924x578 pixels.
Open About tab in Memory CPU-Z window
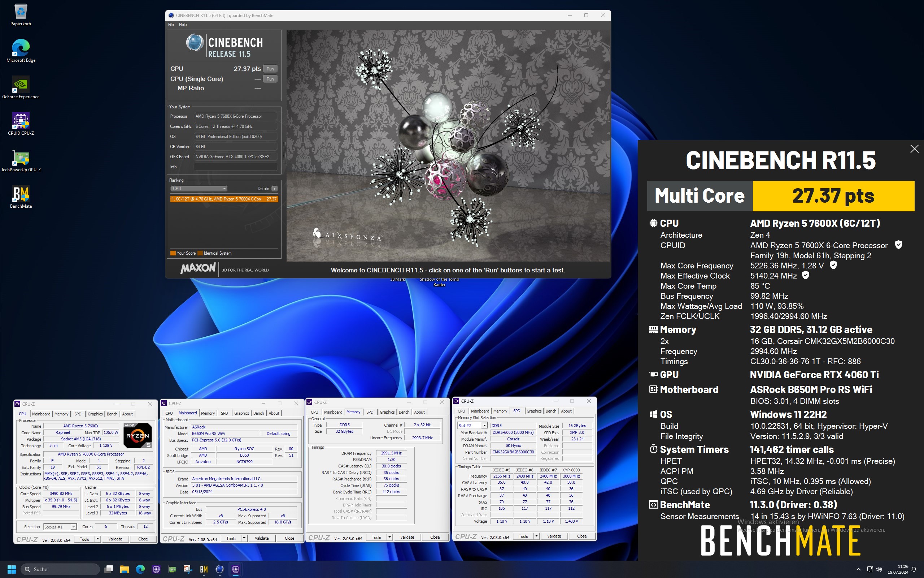(x=419, y=412)
